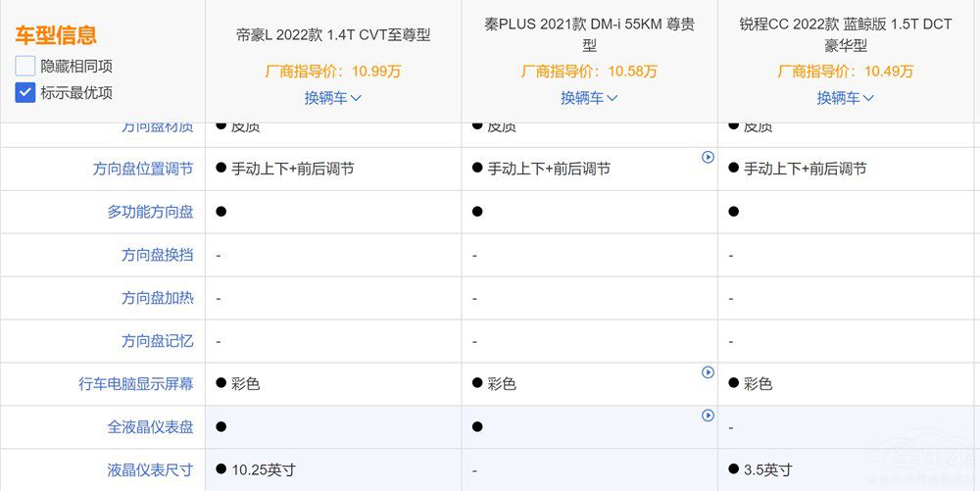
Task: Open the 全液晶仪表盘 parameter link
Action: coord(150,427)
